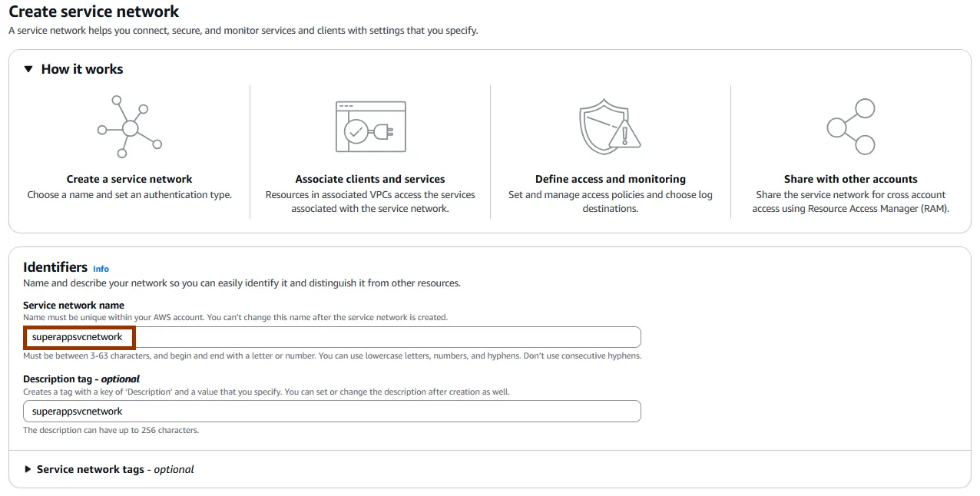Expand Service network tags section
Viewport: 980px width, 496px height.
(28, 469)
